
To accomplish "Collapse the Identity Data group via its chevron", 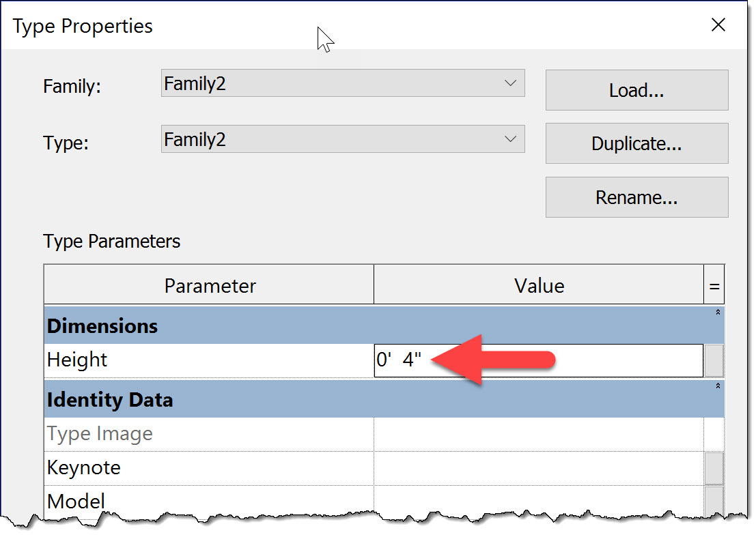I will 716,388.
